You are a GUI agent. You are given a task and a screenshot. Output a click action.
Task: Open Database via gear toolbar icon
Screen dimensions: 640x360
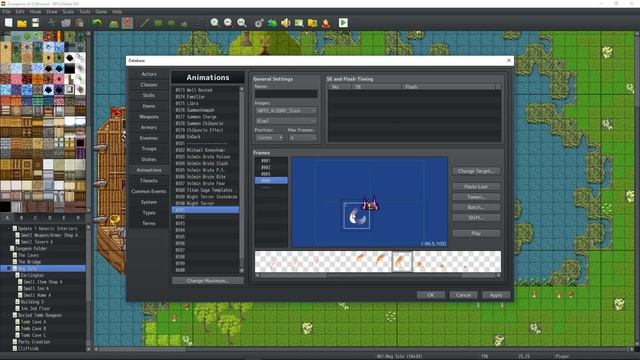(259, 23)
